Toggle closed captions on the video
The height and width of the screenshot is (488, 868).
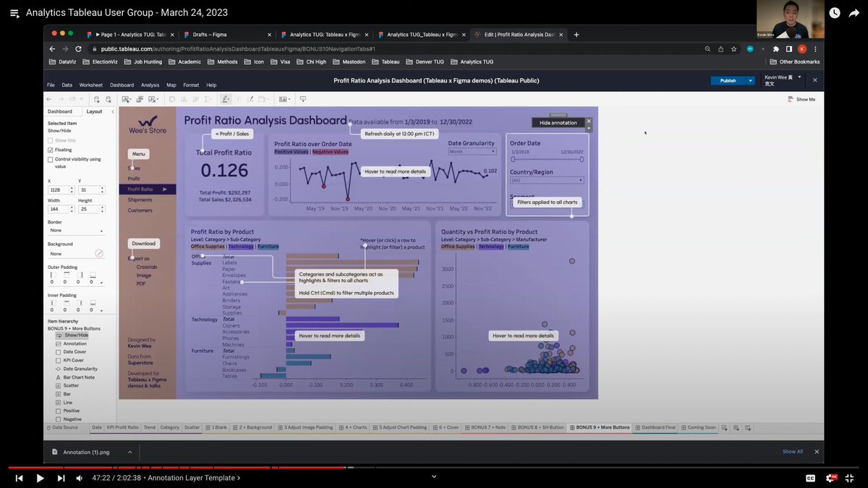811,478
